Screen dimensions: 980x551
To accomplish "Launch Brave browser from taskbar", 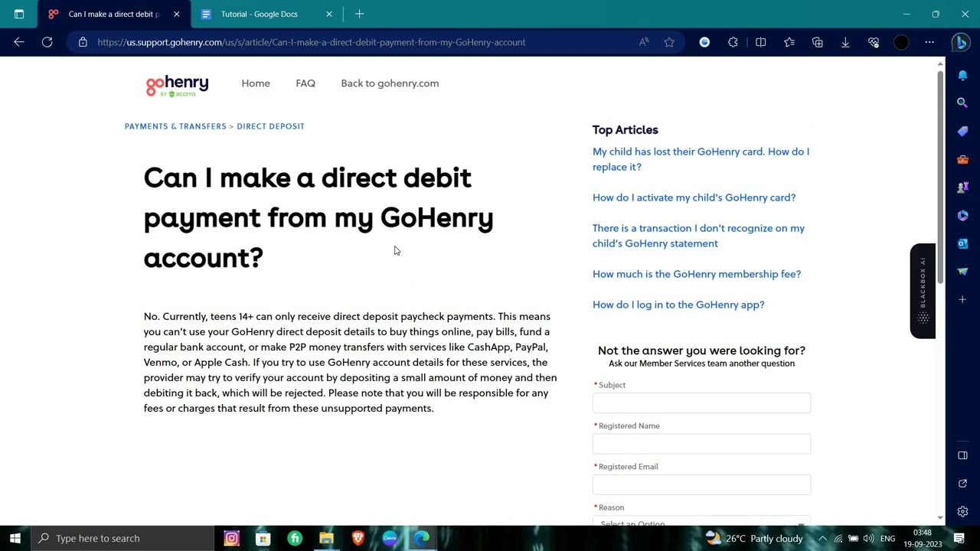I will (358, 538).
